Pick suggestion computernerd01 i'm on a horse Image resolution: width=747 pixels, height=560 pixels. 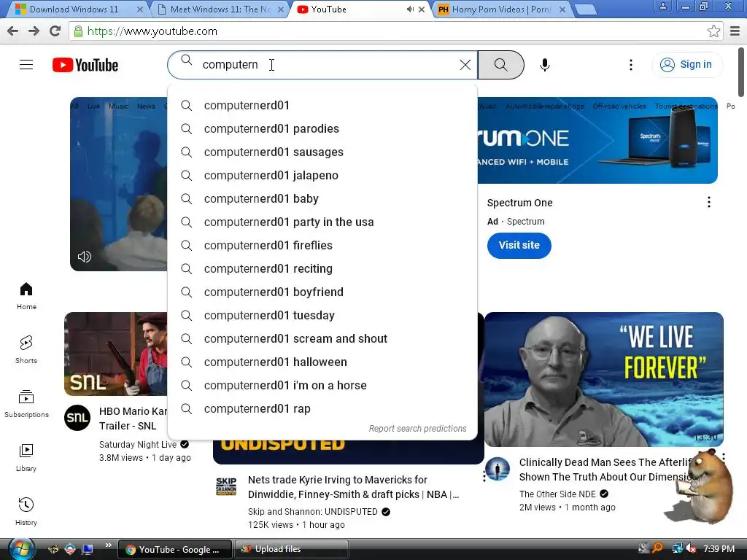tap(322, 385)
